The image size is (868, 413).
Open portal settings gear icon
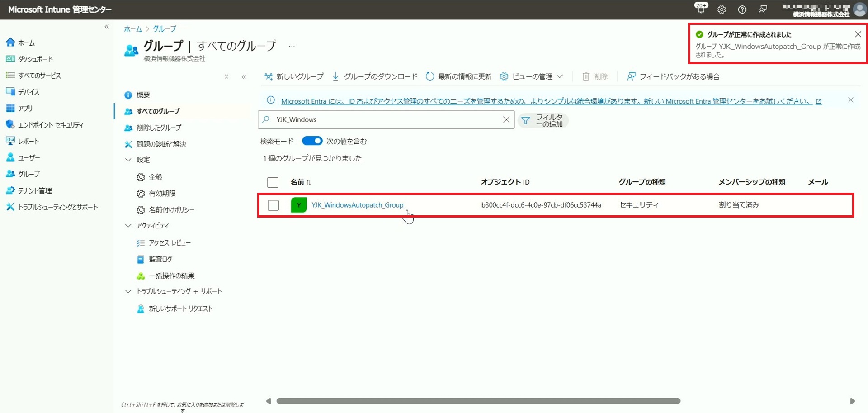[722, 9]
